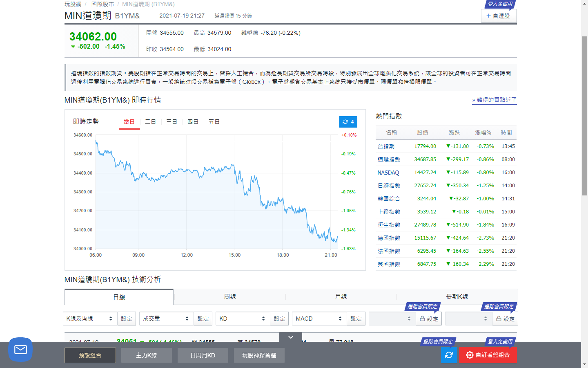The width and height of the screenshot is (588, 368).
Task: Click the 登入免費用 badge above 自訂看盤組合
Action: point(500,342)
